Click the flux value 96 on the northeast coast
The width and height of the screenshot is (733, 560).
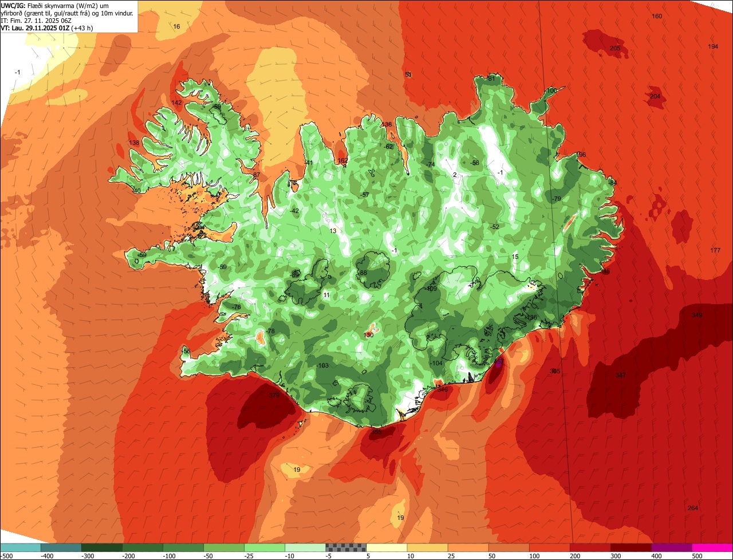[582, 155]
